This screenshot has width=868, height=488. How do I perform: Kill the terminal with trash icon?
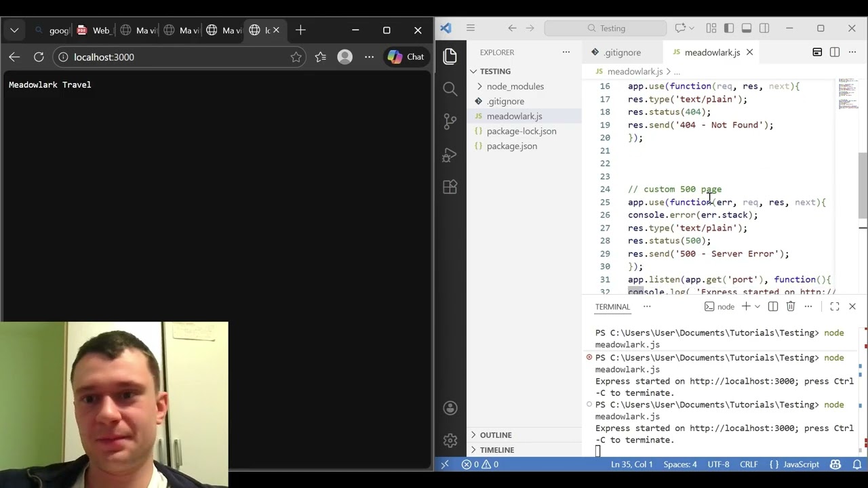791,306
